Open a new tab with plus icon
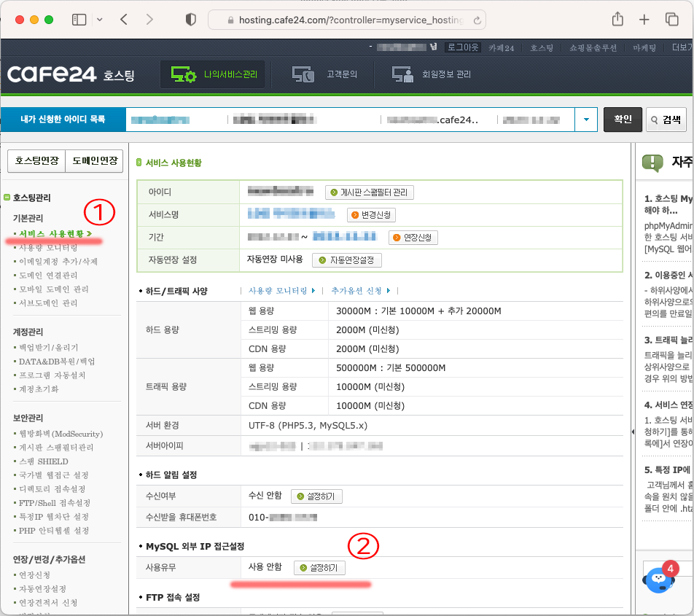 644,20
